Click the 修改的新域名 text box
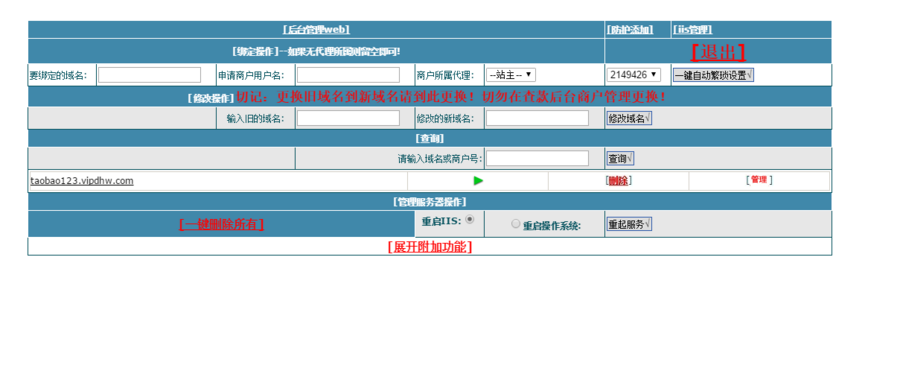900x371 pixels. (537, 118)
